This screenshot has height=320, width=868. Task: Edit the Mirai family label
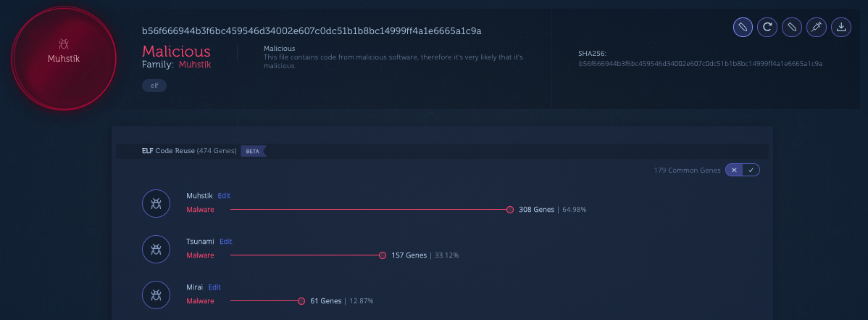[214, 287]
